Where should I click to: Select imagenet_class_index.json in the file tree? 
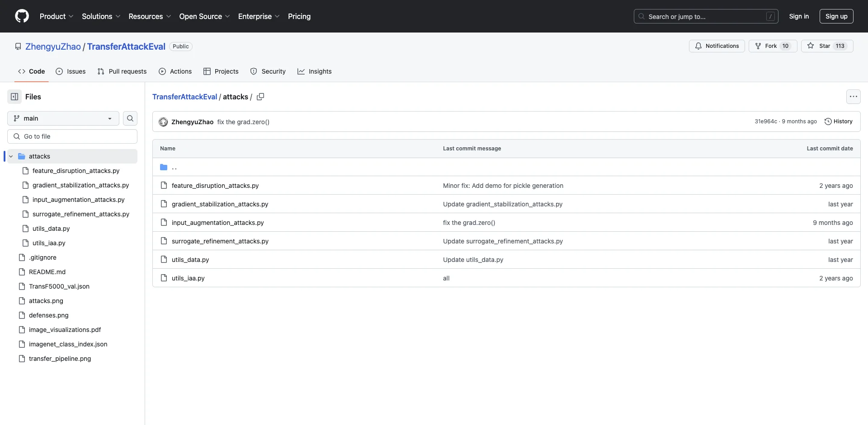68,344
